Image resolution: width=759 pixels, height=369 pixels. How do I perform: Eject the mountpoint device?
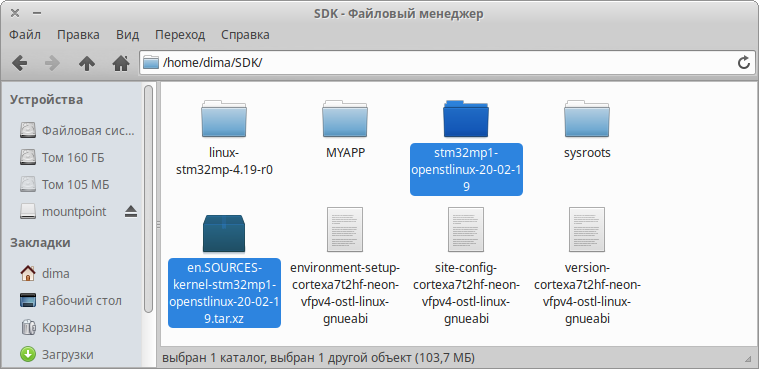pos(131,212)
